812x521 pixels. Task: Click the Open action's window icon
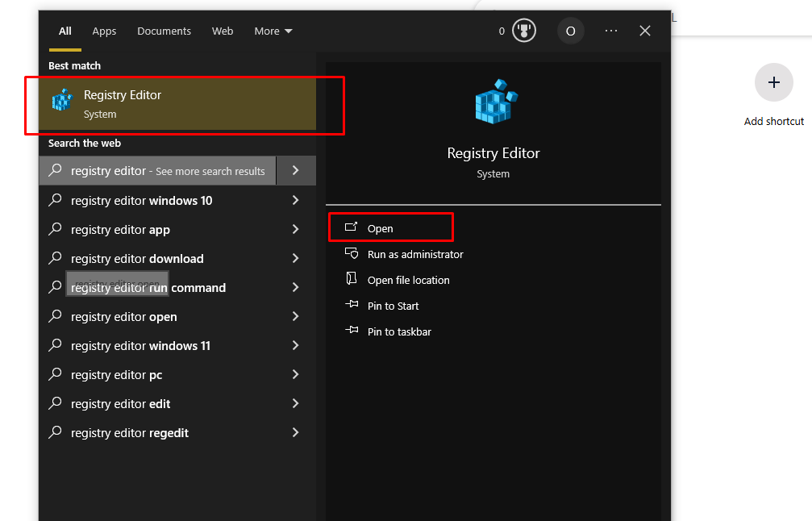351,227
